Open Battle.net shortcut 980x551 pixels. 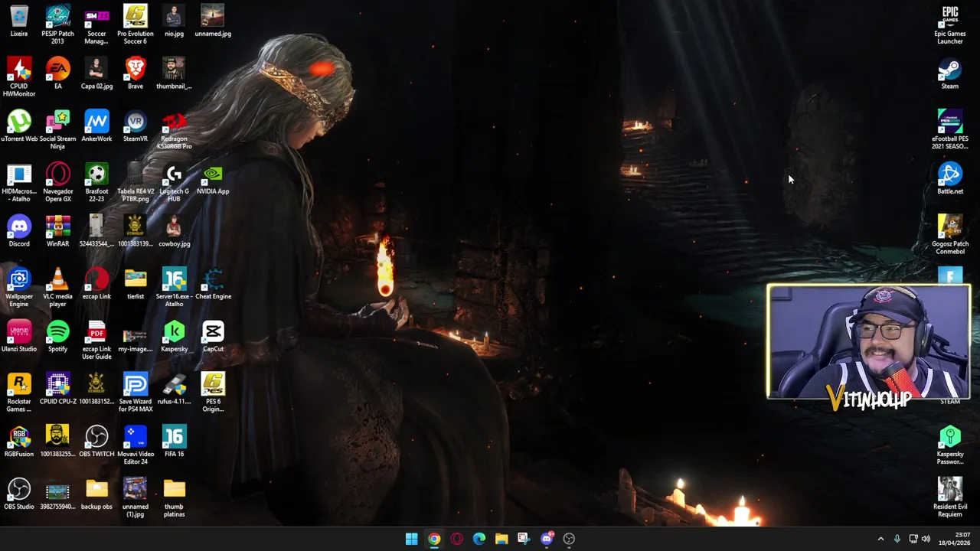tap(950, 179)
